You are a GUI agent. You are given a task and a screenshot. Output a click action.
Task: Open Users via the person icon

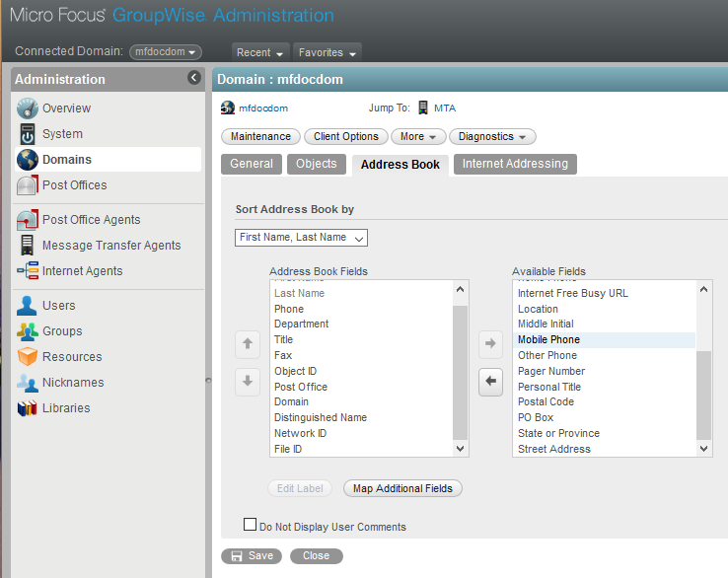[x=27, y=306]
